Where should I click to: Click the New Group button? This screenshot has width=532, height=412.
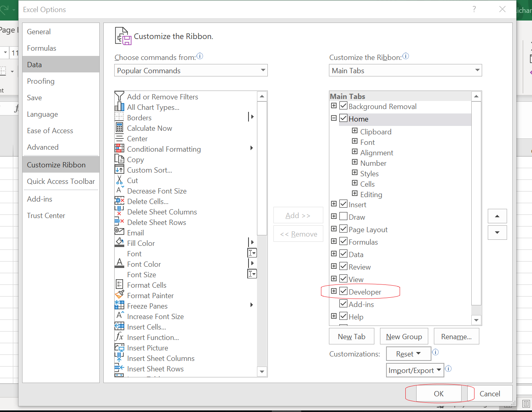tap(404, 337)
